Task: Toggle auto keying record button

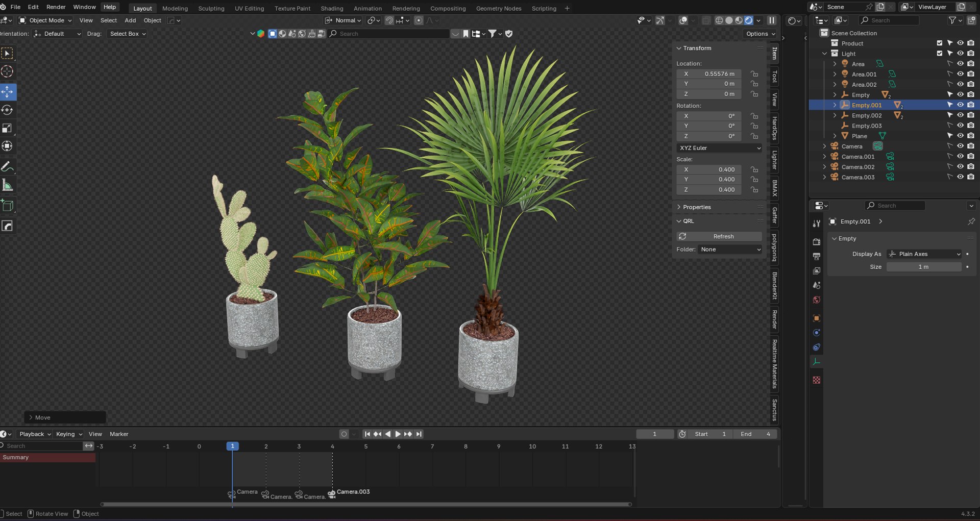Action: click(344, 434)
